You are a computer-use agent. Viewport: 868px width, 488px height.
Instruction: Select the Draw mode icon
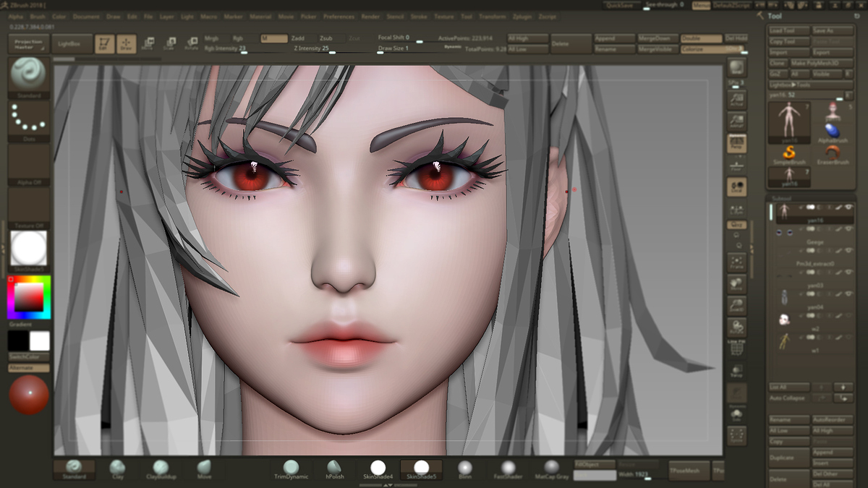point(126,44)
